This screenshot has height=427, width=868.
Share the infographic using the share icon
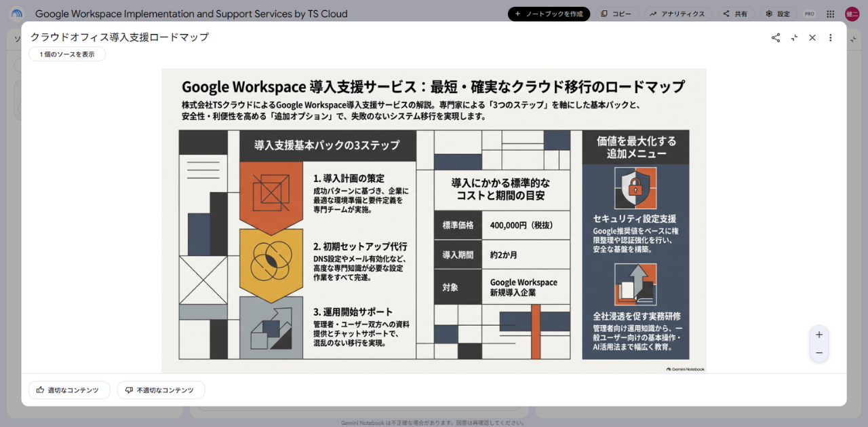click(776, 38)
